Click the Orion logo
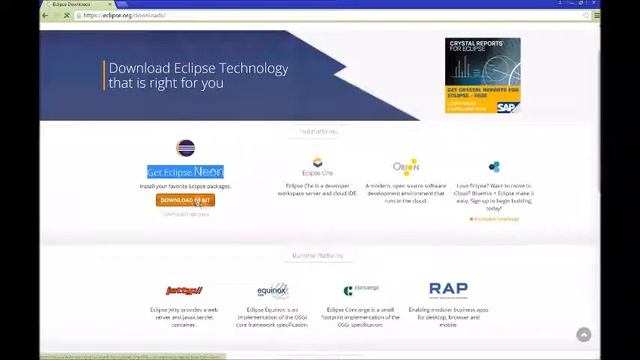640x360 pixels. (x=406, y=167)
